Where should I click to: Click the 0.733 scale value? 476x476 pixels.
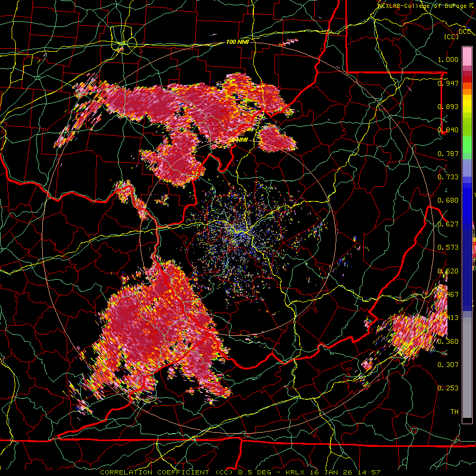click(448, 177)
